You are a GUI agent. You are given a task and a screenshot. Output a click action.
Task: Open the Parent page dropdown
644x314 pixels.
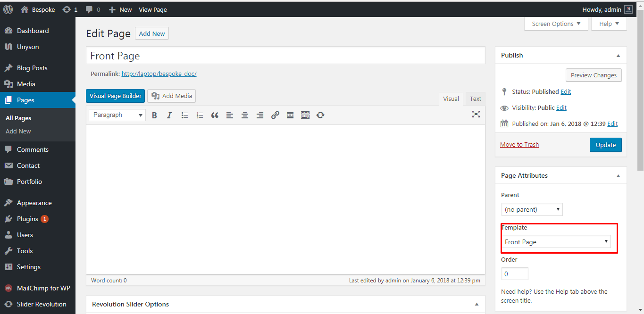pos(532,209)
